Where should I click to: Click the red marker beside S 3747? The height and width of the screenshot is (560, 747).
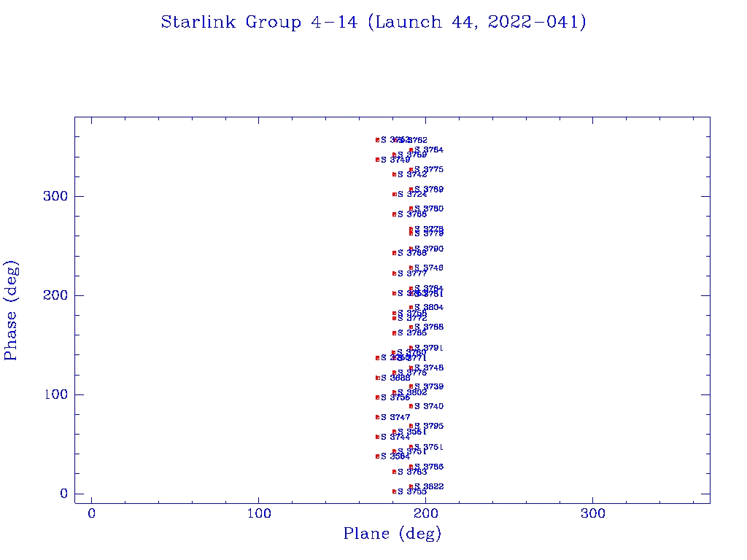click(378, 417)
